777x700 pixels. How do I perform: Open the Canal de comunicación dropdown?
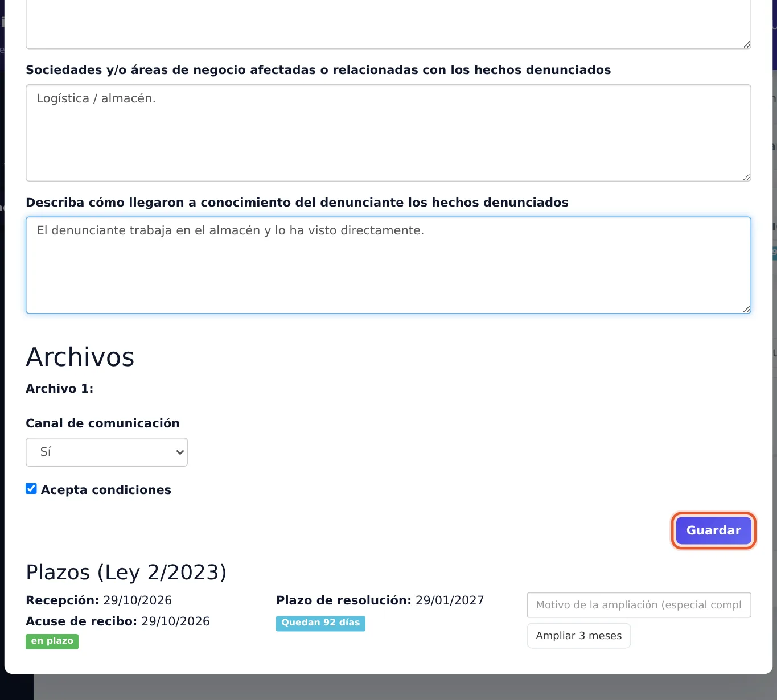pos(106,452)
